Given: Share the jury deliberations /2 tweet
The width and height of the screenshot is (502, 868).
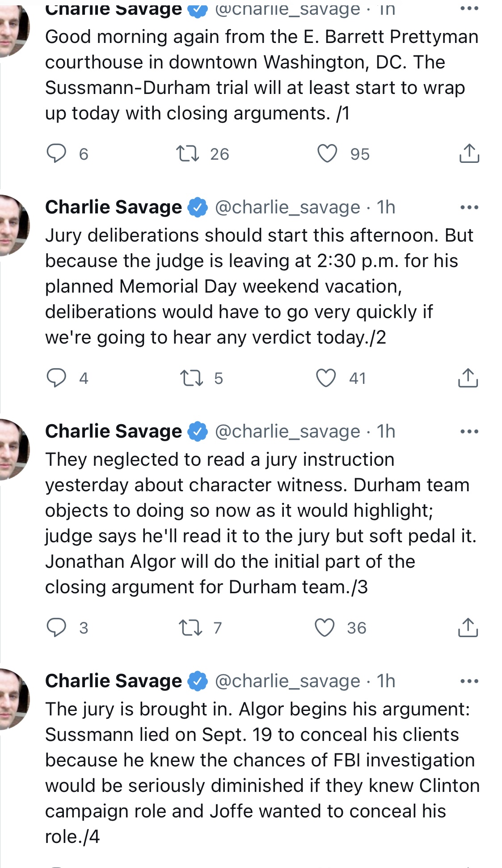Looking at the screenshot, I should click(x=468, y=378).
